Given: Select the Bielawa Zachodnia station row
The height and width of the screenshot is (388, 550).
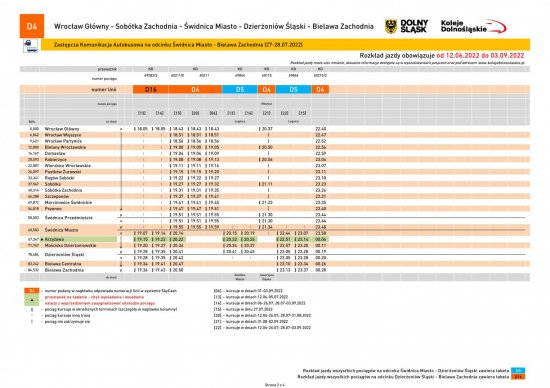Looking at the screenshot, I should [275, 270].
